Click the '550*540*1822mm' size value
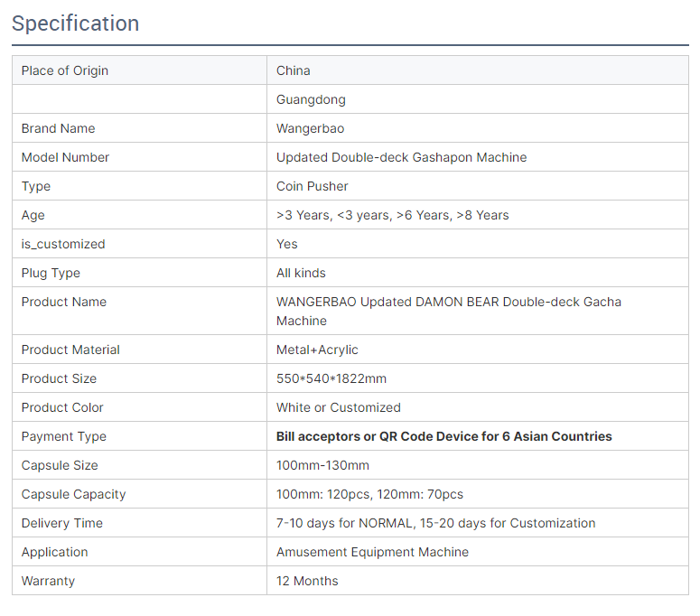The image size is (700, 616). [x=331, y=378]
